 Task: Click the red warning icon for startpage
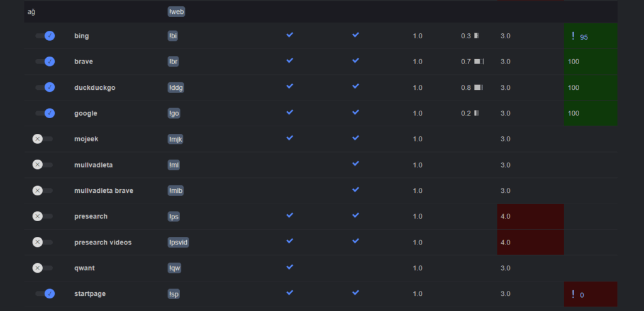coord(573,294)
